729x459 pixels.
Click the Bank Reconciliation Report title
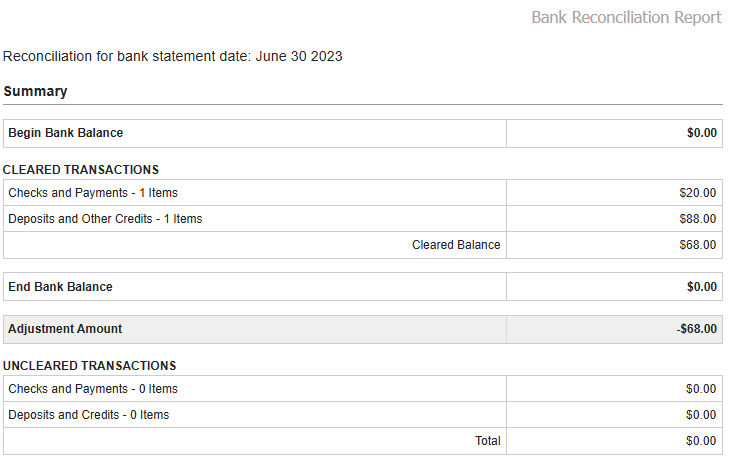(x=626, y=18)
